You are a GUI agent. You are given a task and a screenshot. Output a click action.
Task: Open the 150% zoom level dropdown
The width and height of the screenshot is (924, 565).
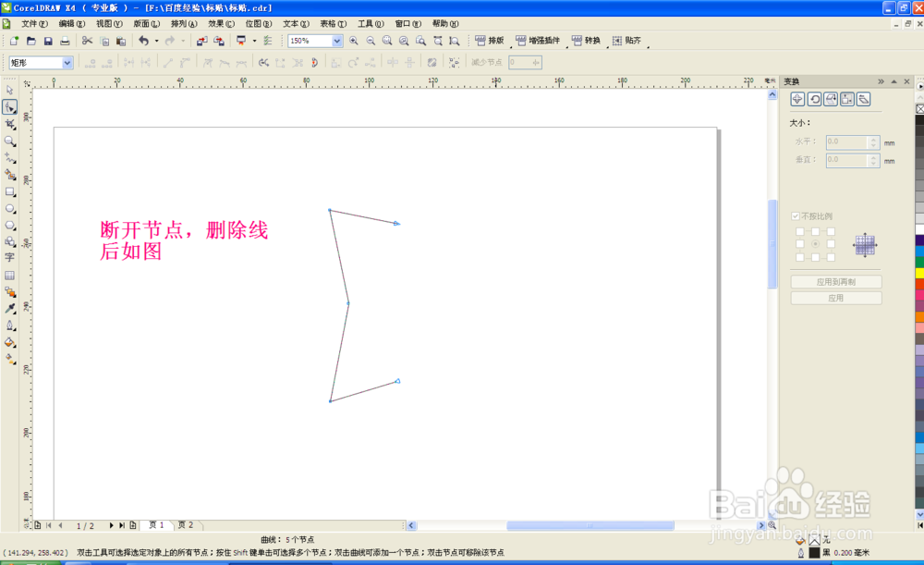tap(338, 41)
